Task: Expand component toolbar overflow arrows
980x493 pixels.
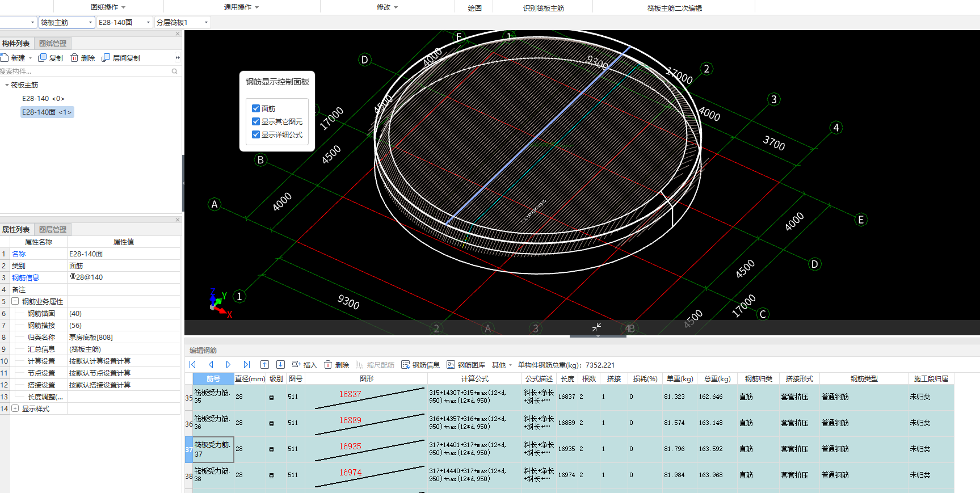Action: [178, 58]
